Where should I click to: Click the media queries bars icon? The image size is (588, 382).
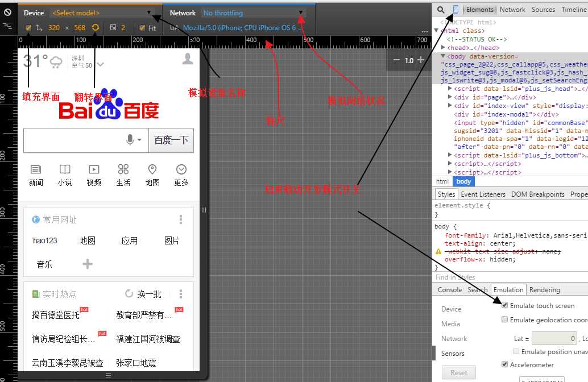(x=7, y=26)
